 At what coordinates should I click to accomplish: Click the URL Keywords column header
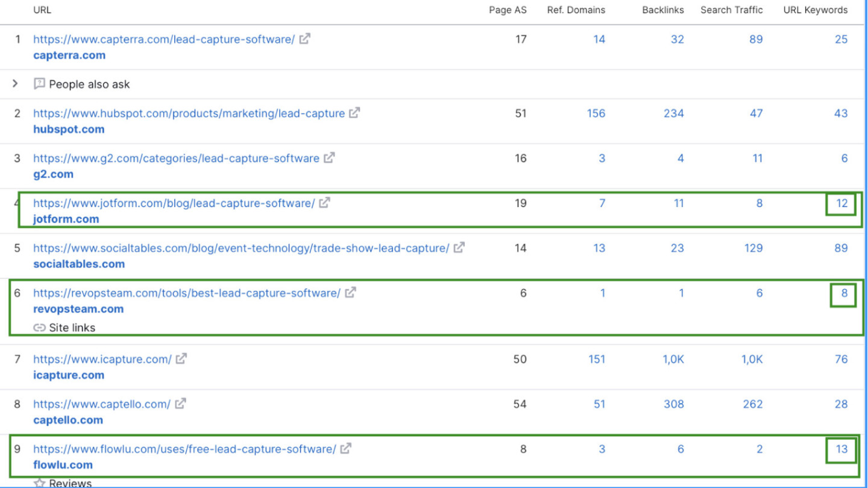(816, 10)
